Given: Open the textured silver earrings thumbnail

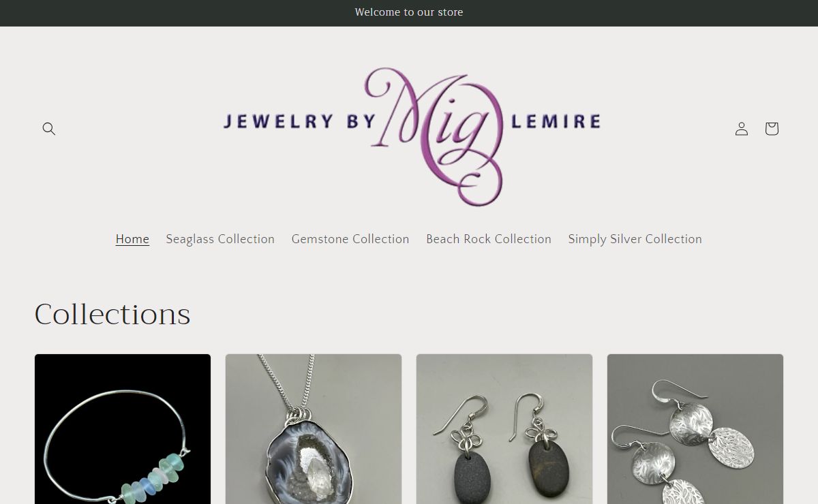Looking at the screenshot, I should [x=695, y=429].
